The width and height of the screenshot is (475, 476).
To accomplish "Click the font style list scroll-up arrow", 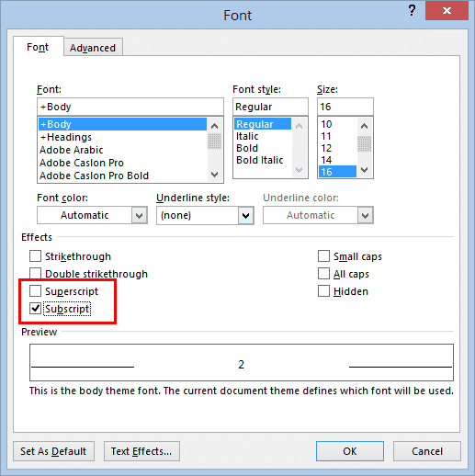I will pos(299,126).
